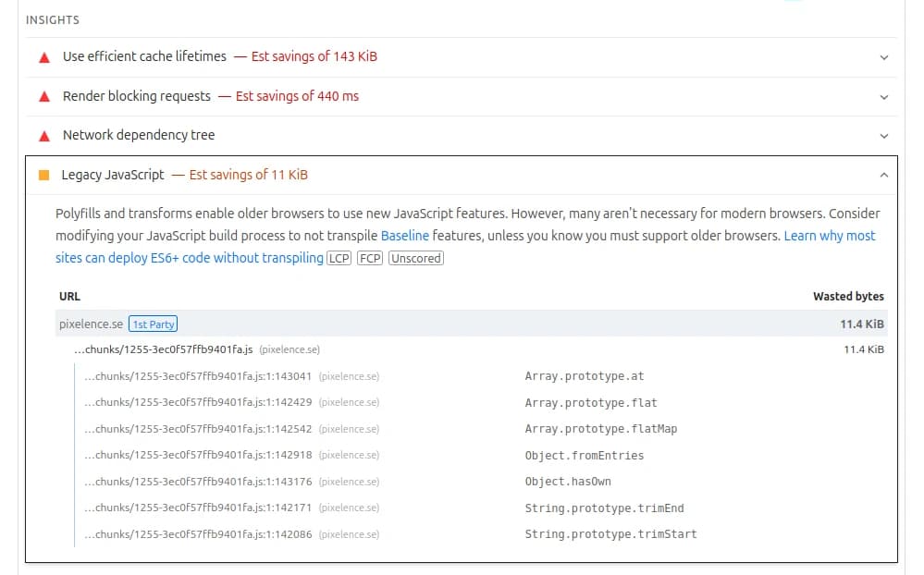This screenshot has height=575, width=924.
Task: Expand the Use efficient cache lifetimes insight
Action: 883,56
